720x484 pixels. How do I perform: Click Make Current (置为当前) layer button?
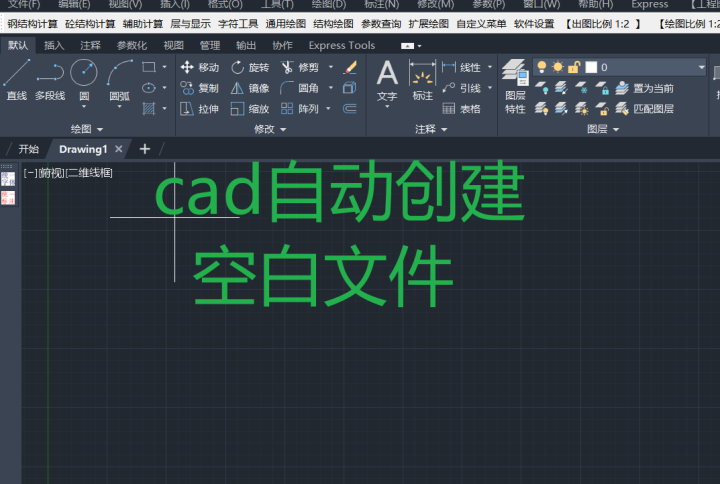tap(645, 88)
